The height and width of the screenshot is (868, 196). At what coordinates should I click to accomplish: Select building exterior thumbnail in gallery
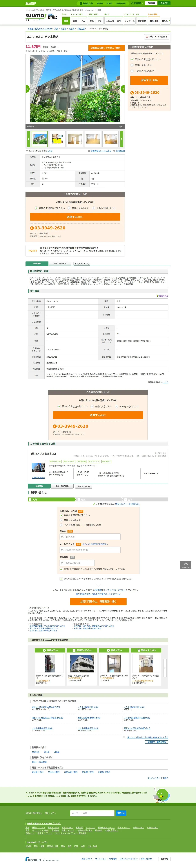coord(40,139)
